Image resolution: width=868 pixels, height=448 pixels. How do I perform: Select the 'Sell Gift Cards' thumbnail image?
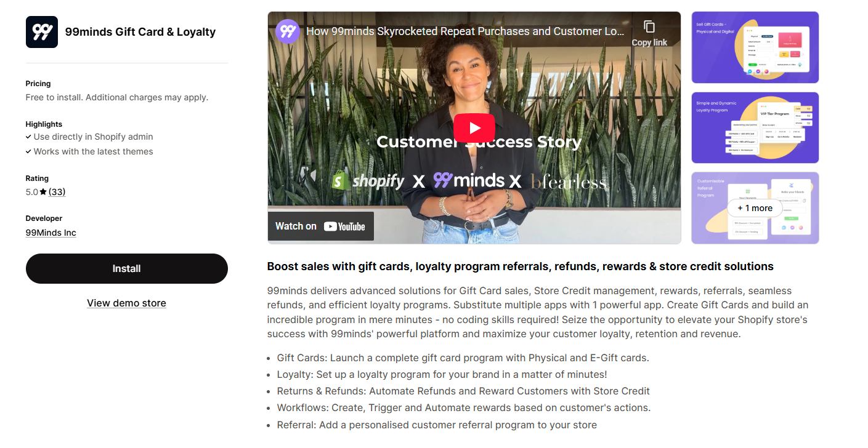[755, 47]
